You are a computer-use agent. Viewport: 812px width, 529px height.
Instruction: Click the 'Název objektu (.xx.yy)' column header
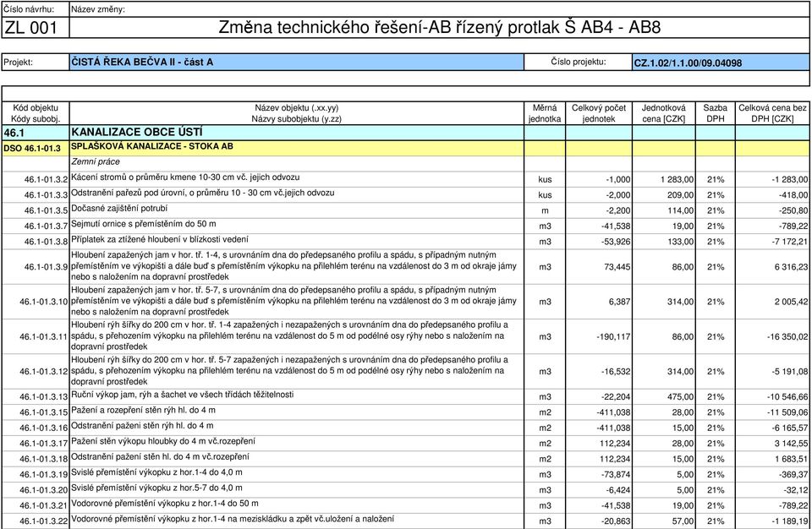[x=296, y=108]
